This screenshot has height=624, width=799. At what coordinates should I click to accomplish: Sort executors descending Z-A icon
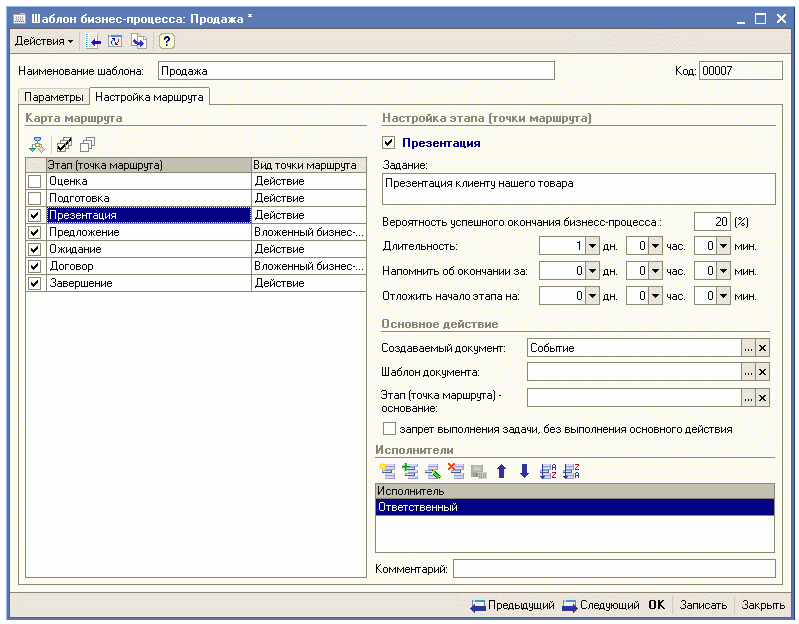[571, 471]
